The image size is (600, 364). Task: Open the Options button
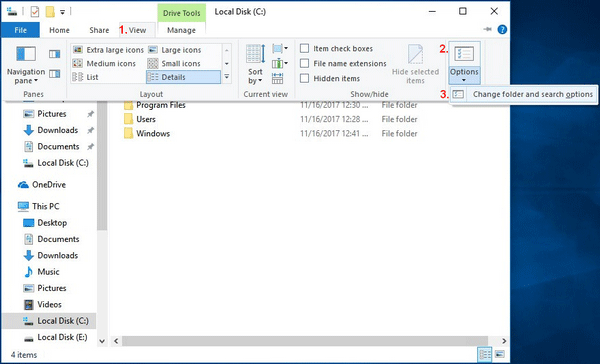(x=464, y=63)
